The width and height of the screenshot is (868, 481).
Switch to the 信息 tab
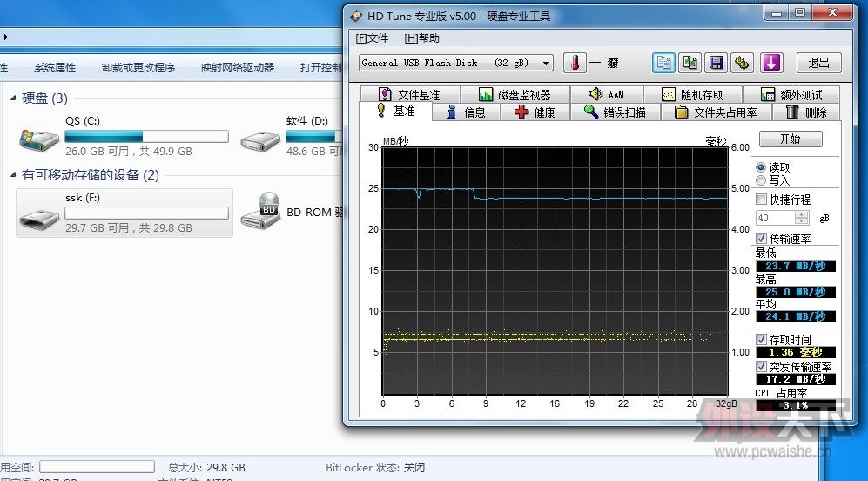466,112
